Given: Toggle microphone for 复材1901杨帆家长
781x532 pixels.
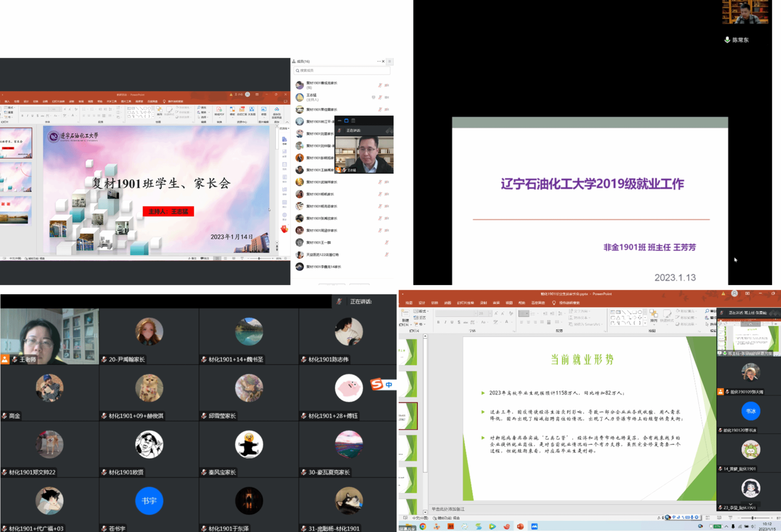Looking at the screenshot, I should (x=380, y=194).
